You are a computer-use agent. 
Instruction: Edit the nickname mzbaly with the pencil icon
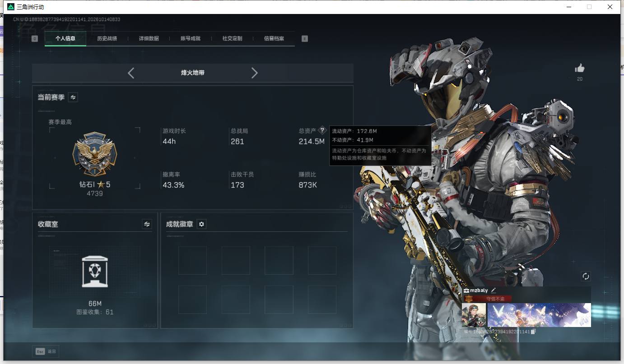click(494, 290)
